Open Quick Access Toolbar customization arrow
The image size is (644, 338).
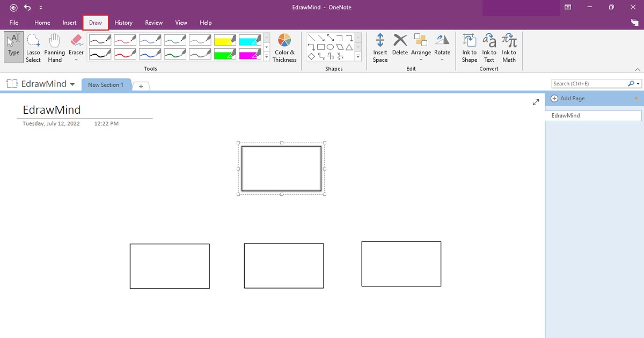pos(41,8)
